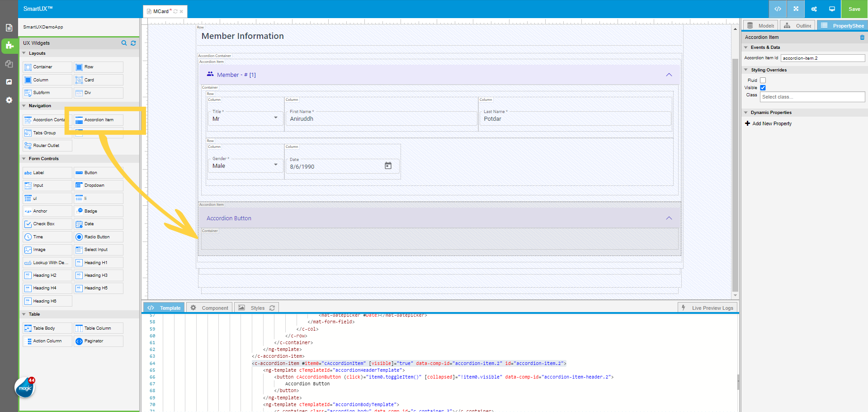Viewport: 868px width, 412px height.
Task: Open the Gender dropdown showing Male
Action: click(x=245, y=166)
